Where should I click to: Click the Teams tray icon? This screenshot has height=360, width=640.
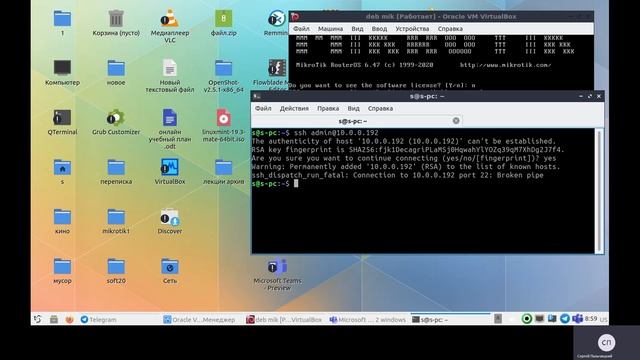point(577,319)
